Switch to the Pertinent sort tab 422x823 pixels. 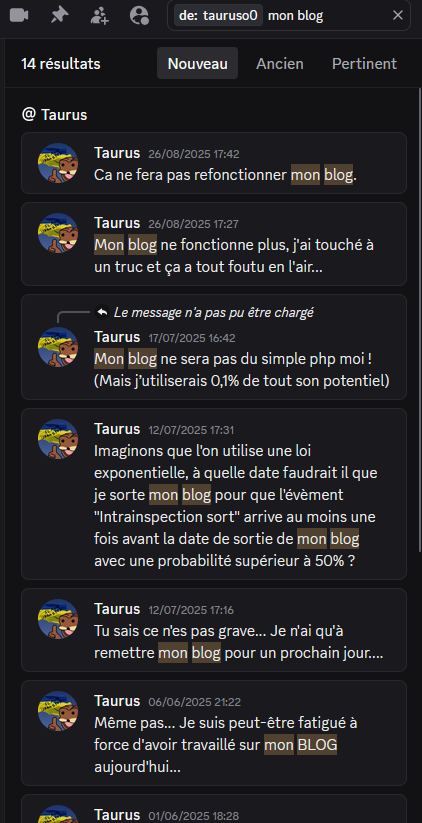(x=364, y=64)
